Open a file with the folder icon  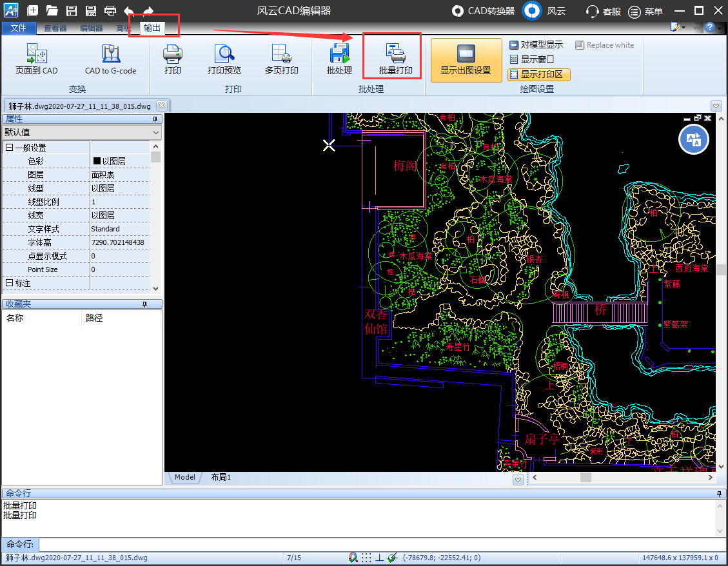pos(52,10)
